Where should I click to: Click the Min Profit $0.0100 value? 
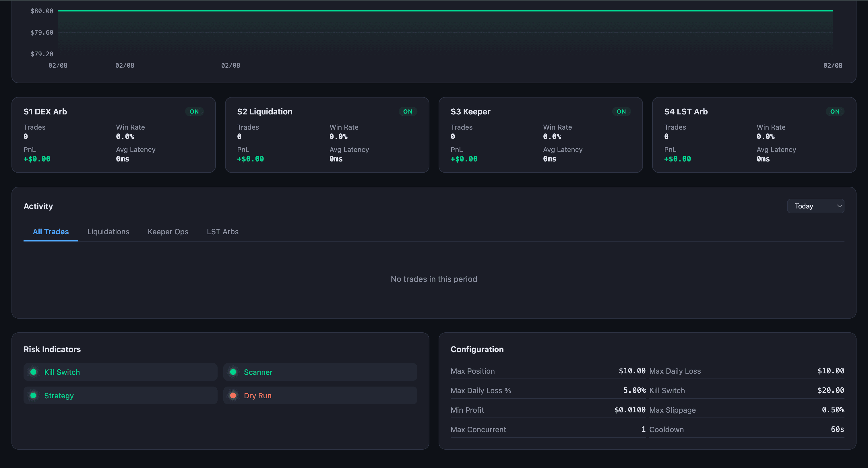(x=630, y=410)
